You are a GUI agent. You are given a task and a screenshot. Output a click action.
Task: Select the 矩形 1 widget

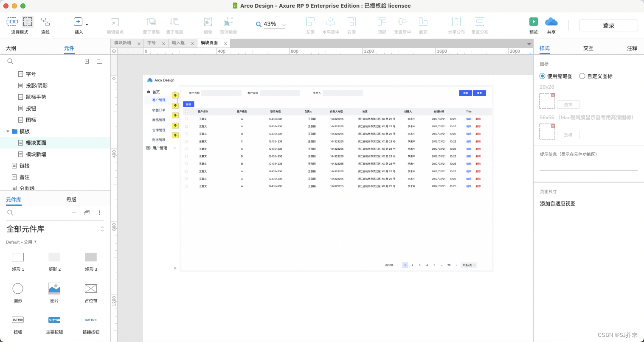(18, 257)
